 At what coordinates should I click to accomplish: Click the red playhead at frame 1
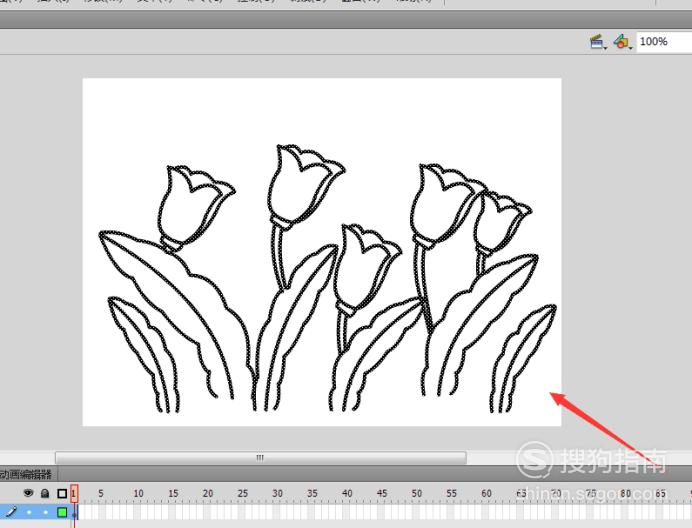click(x=74, y=493)
